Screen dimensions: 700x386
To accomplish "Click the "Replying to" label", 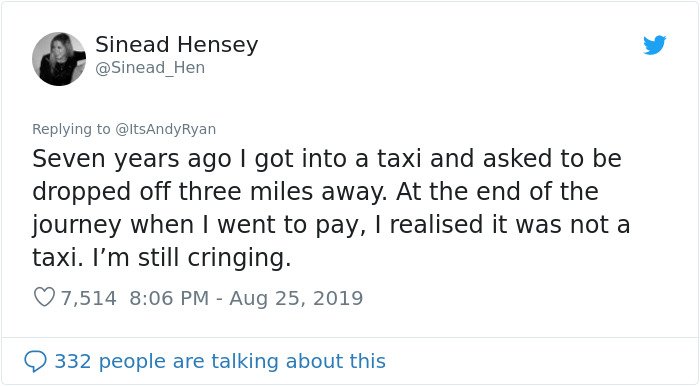I will (71, 129).
